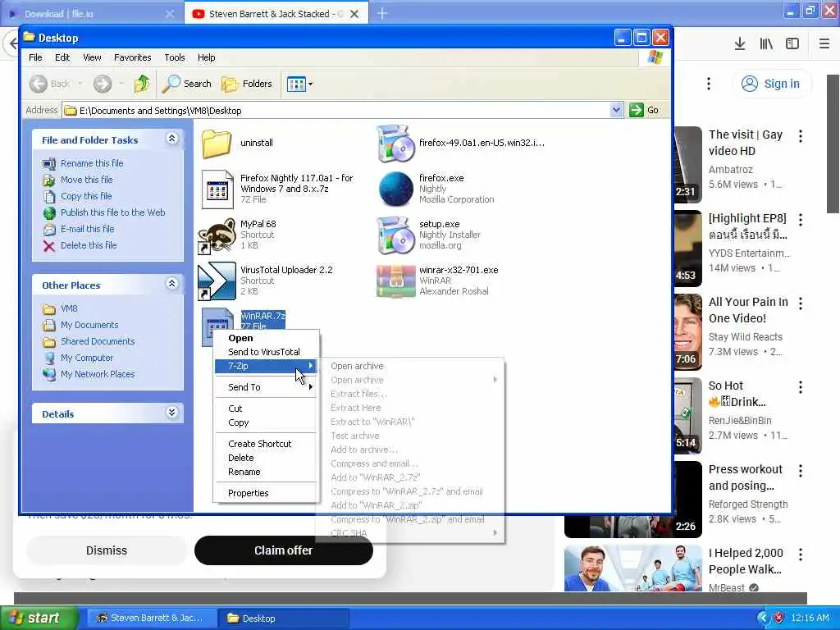Choose Copy in the context menu
Image resolution: width=840 pixels, height=630 pixels.
coord(267,422)
